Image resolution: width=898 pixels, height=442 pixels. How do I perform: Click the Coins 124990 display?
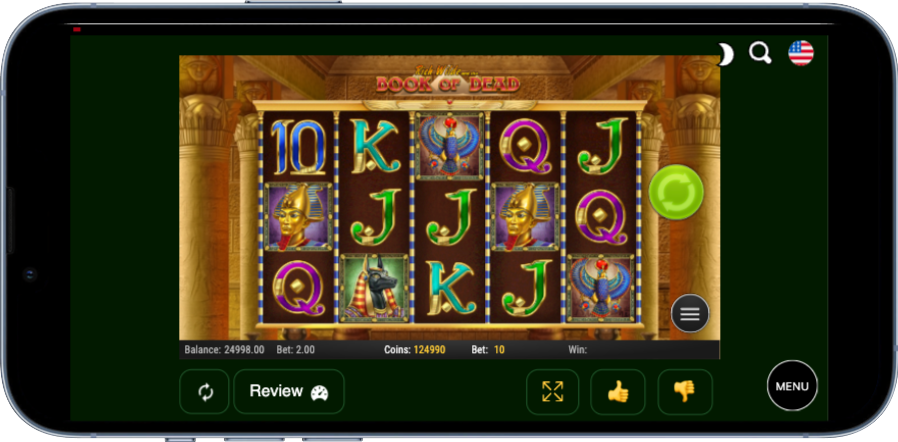pos(415,350)
